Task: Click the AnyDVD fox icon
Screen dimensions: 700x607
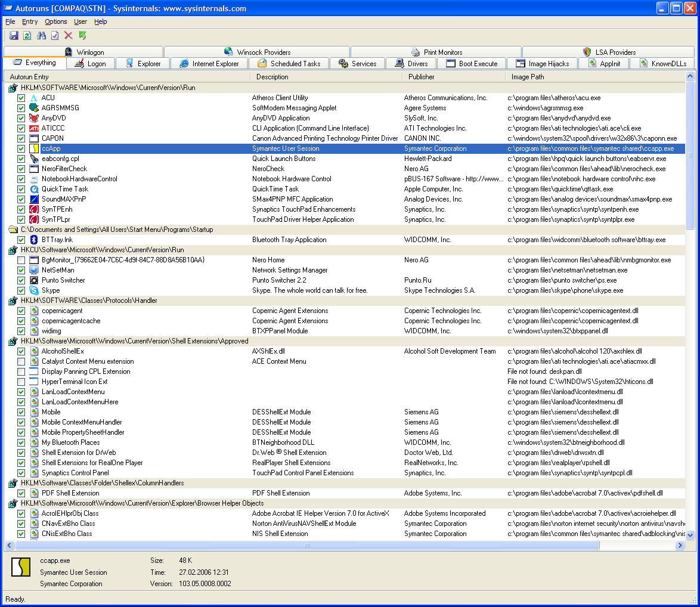Action: (34, 118)
